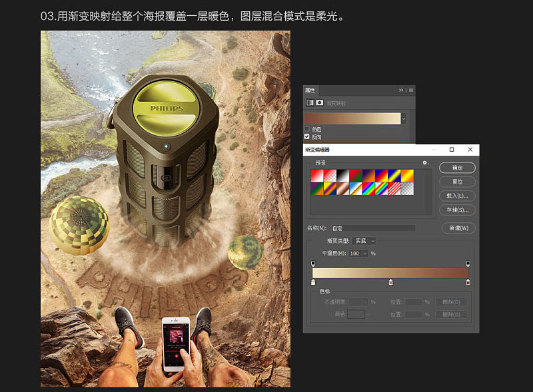Image resolution: width=533 pixels, height=392 pixels.
Task: Select the red-to-green gradient preset
Action: click(x=356, y=176)
